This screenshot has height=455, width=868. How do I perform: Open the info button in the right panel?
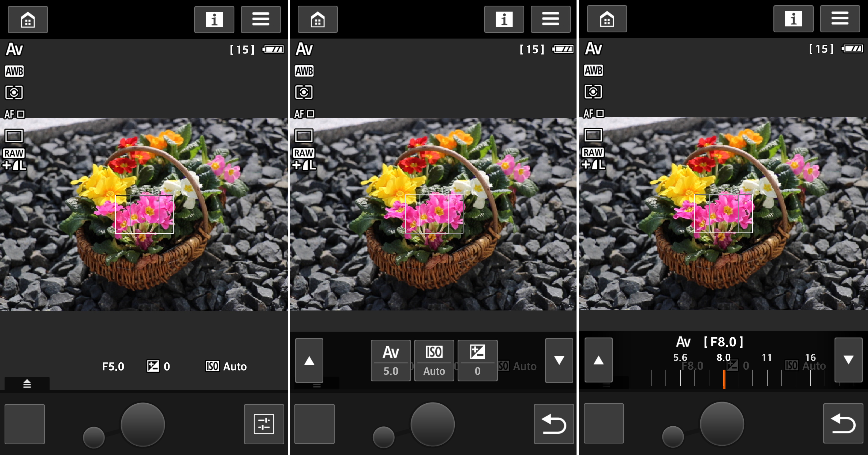point(793,19)
